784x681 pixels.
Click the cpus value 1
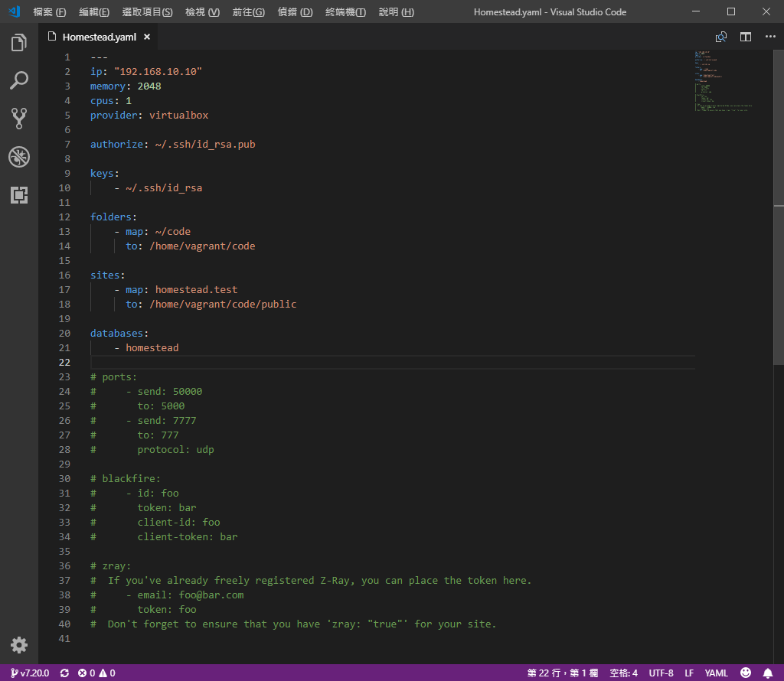[129, 100]
